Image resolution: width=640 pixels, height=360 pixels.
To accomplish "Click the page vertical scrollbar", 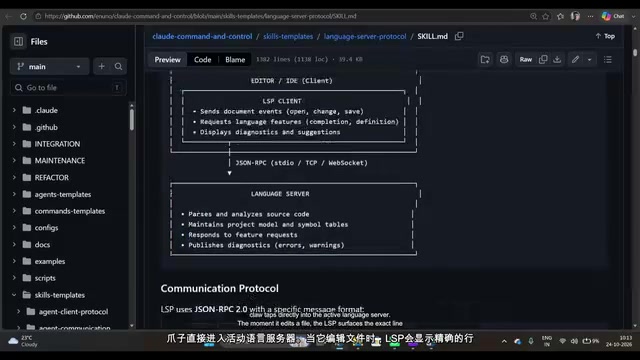I will tap(635, 52).
